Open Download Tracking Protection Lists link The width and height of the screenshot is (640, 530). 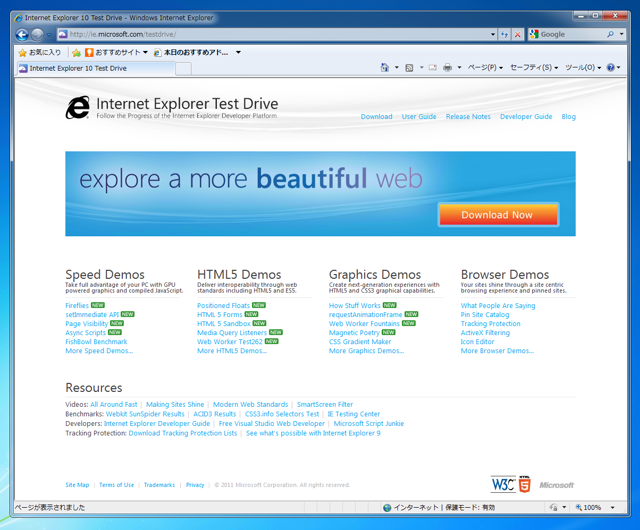tap(182, 433)
